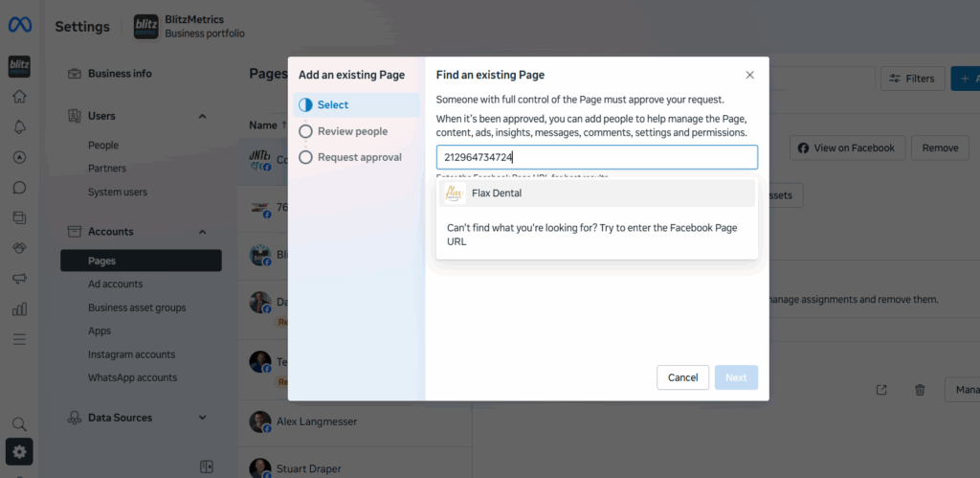Open the settings gear icon
980x478 pixels.
click(x=19, y=451)
